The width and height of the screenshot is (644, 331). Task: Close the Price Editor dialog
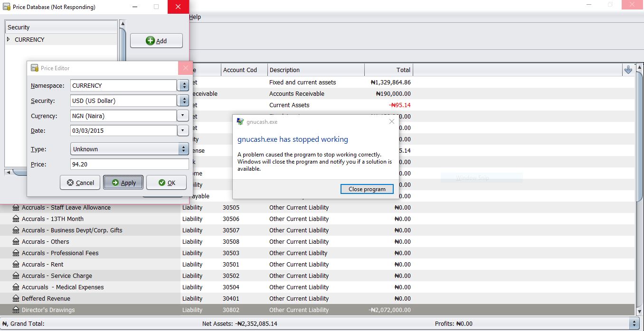(185, 68)
